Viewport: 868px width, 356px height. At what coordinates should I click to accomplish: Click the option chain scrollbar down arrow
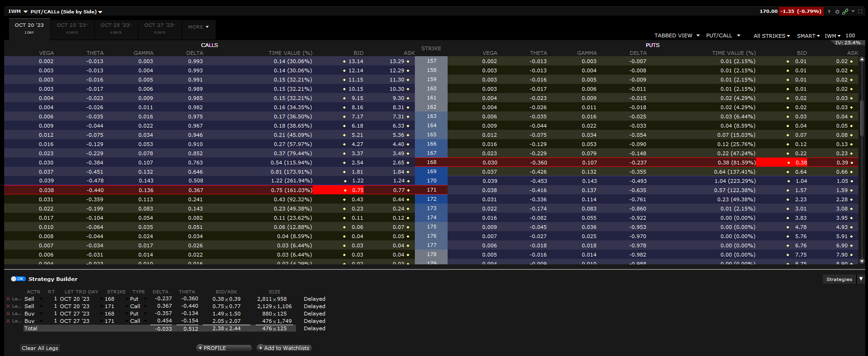pos(862,261)
